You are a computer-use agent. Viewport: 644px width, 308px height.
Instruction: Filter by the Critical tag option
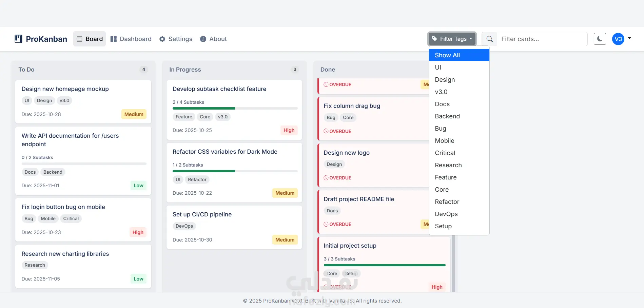click(x=445, y=153)
